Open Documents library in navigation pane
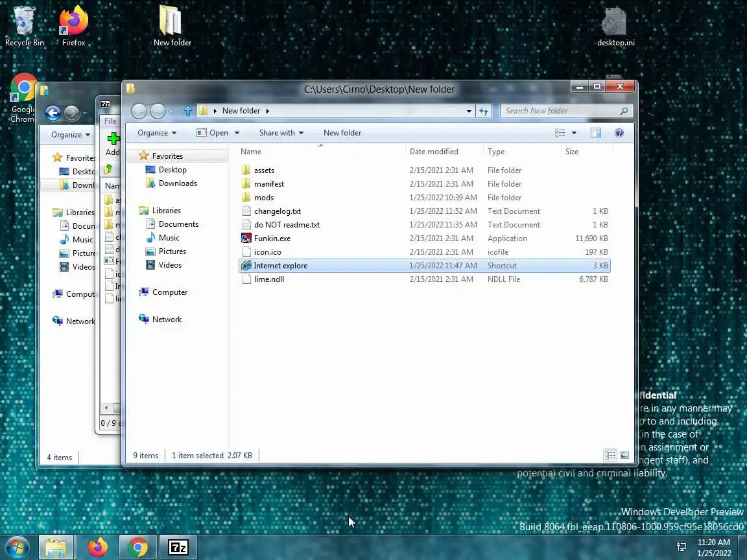Screen dimensions: 747x560 click(178, 224)
